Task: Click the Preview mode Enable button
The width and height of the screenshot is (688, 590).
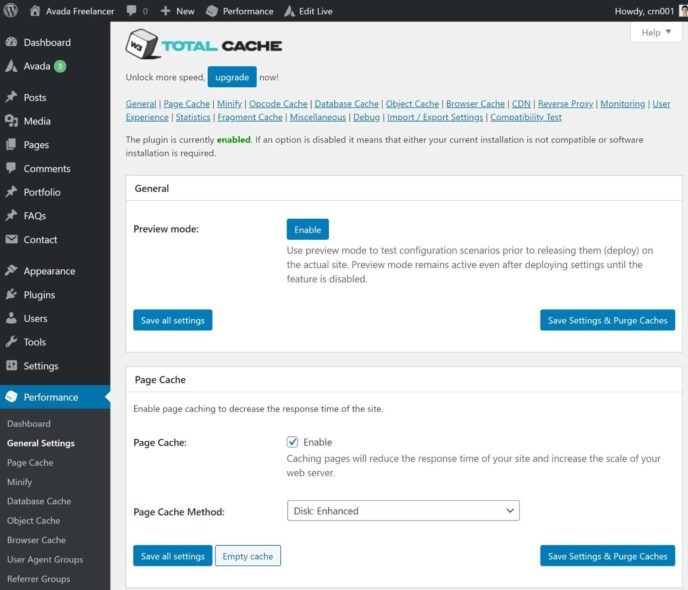Action: (308, 229)
